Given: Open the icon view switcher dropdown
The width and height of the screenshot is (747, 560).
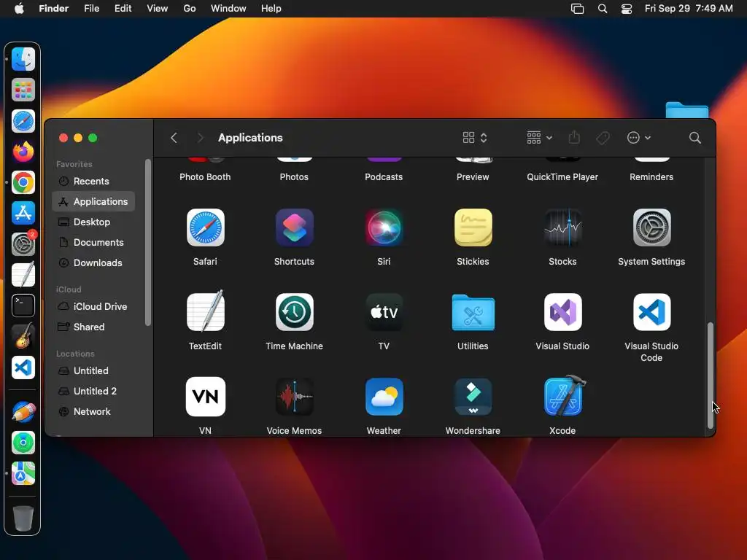Looking at the screenshot, I should pos(475,138).
